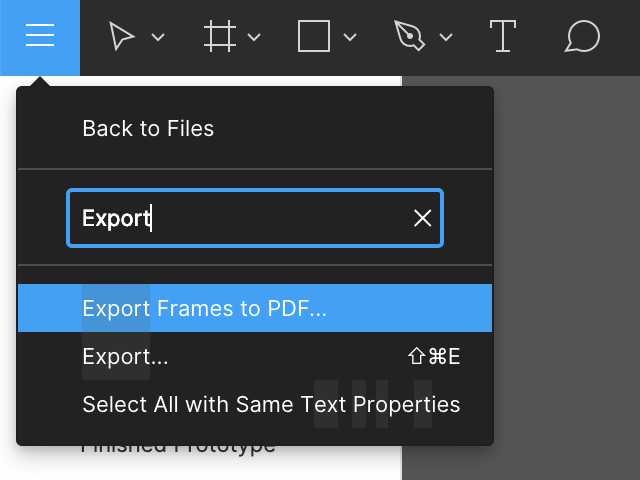This screenshot has height=480, width=640.
Task: Clear the Export search text
Action: tap(423, 218)
